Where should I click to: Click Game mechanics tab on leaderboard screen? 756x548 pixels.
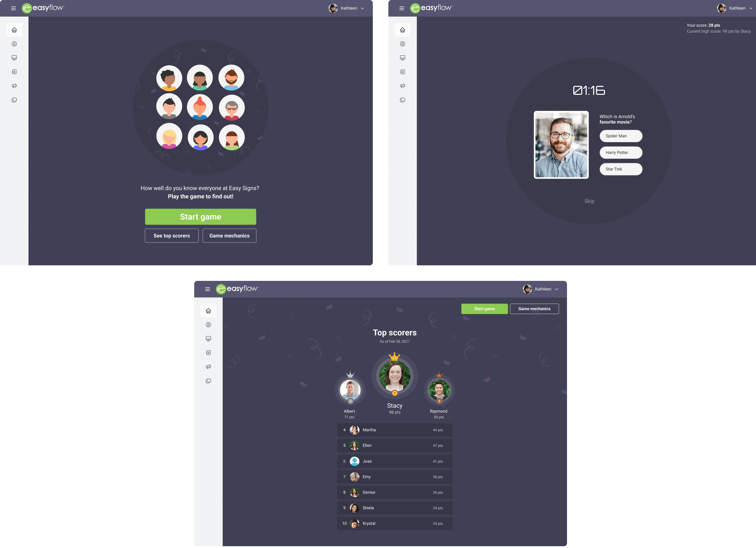pyautogui.click(x=534, y=308)
